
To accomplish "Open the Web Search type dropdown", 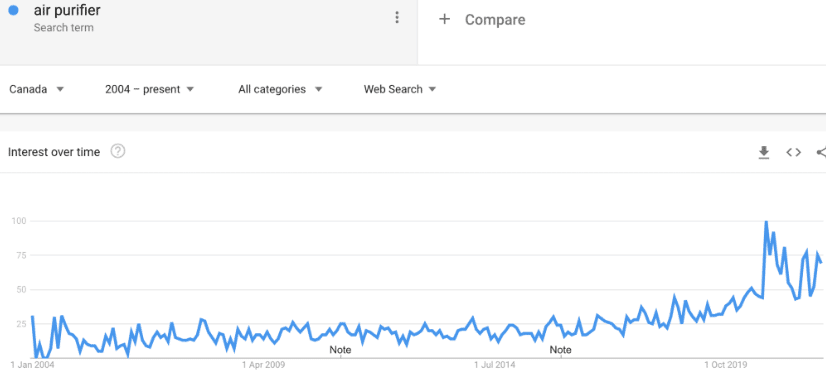I will (x=400, y=89).
